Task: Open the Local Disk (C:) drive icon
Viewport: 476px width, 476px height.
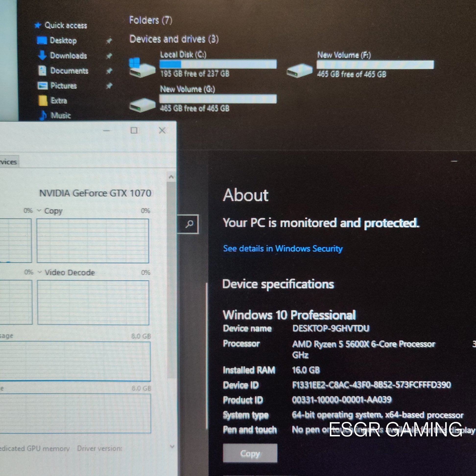Action: 142,68
